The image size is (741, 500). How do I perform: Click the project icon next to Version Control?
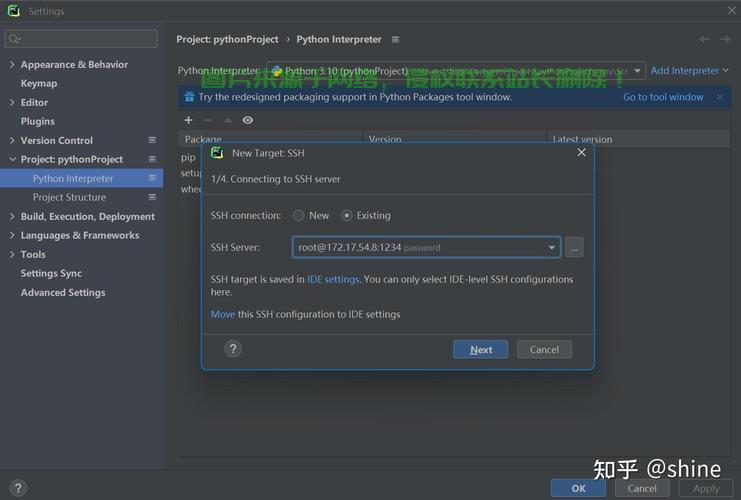(x=152, y=140)
